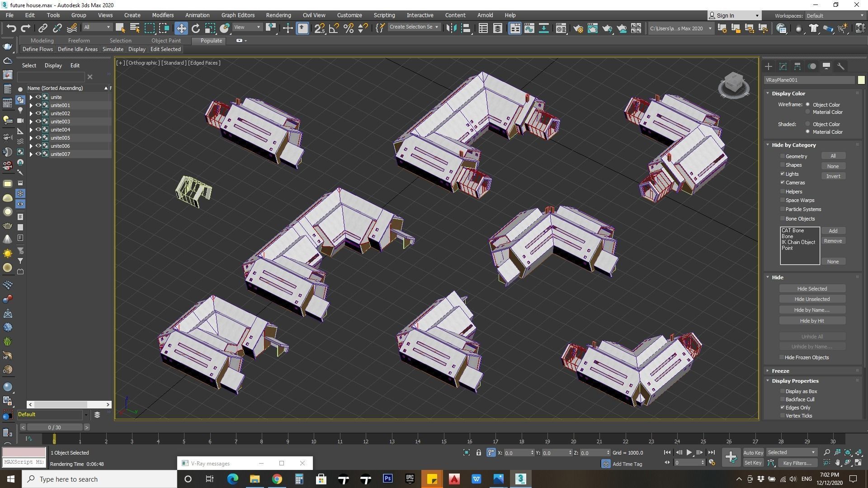This screenshot has height=488, width=868.
Task: Click the object color swatch beside VRayPlane001
Action: pos(861,80)
